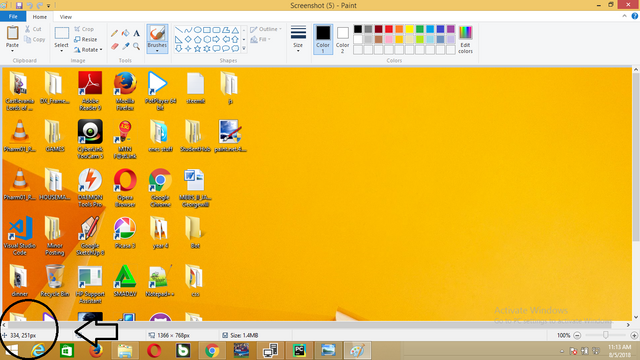Switch to the View tab
The height and width of the screenshot is (360, 640).
click(65, 17)
